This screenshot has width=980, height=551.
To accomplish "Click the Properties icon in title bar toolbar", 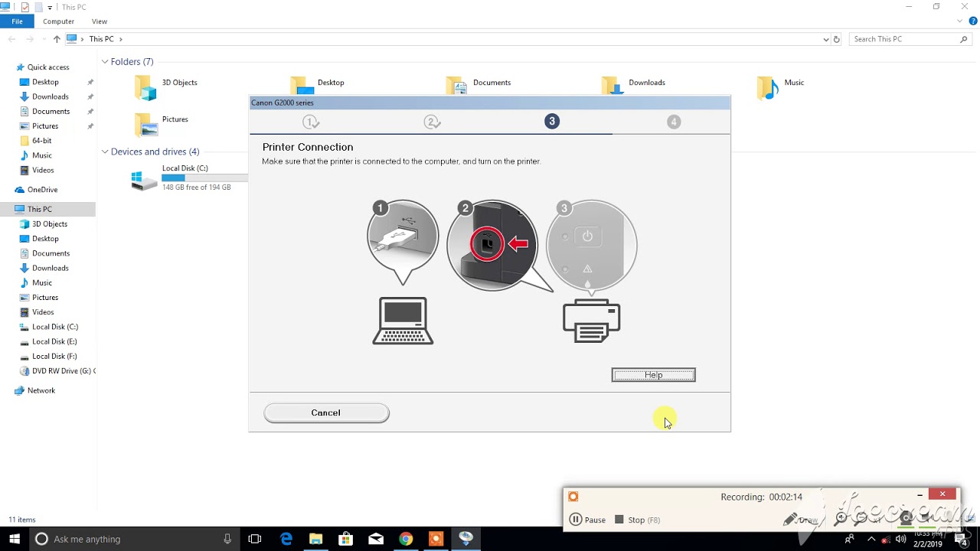I will point(24,7).
